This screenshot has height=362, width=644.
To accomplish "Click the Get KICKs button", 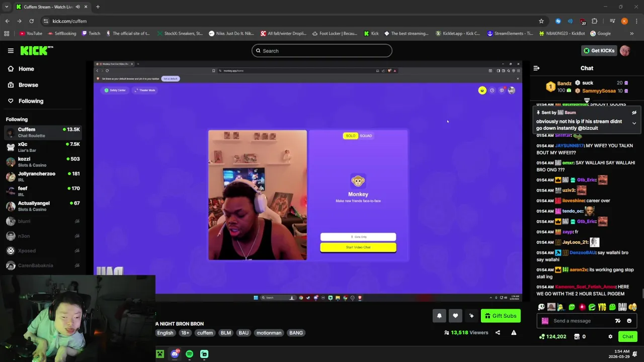I will pyautogui.click(x=599, y=51).
